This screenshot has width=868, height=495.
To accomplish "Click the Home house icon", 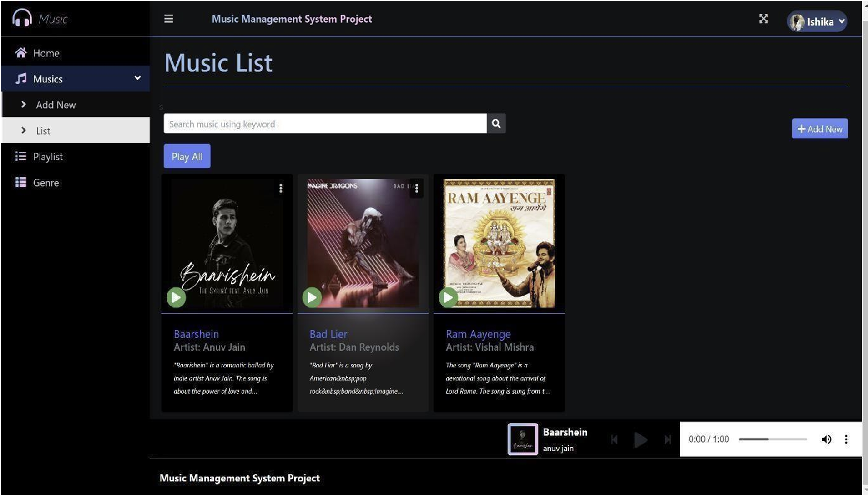I will tap(20, 53).
